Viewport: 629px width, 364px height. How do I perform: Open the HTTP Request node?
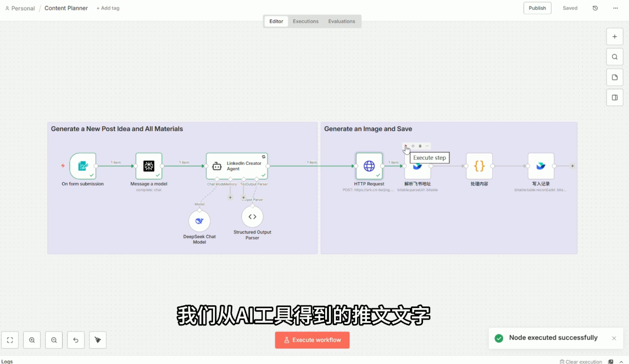coord(369,166)
